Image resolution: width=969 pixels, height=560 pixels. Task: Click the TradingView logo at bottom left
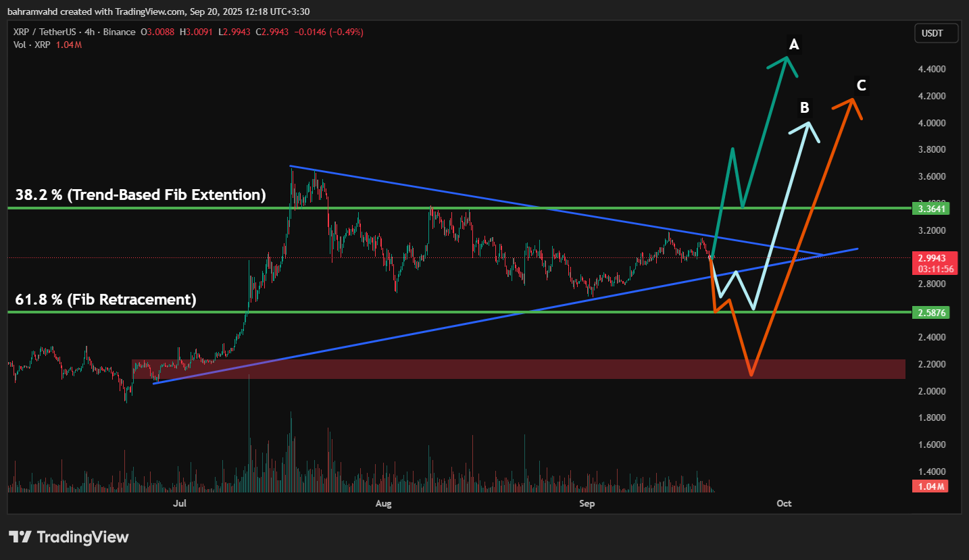tap(68, 537)
